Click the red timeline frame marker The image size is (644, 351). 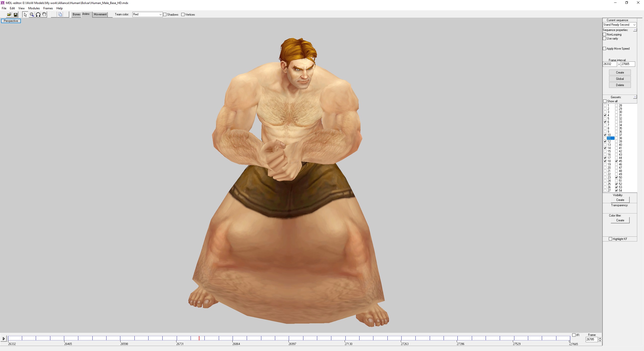(199, 338)
